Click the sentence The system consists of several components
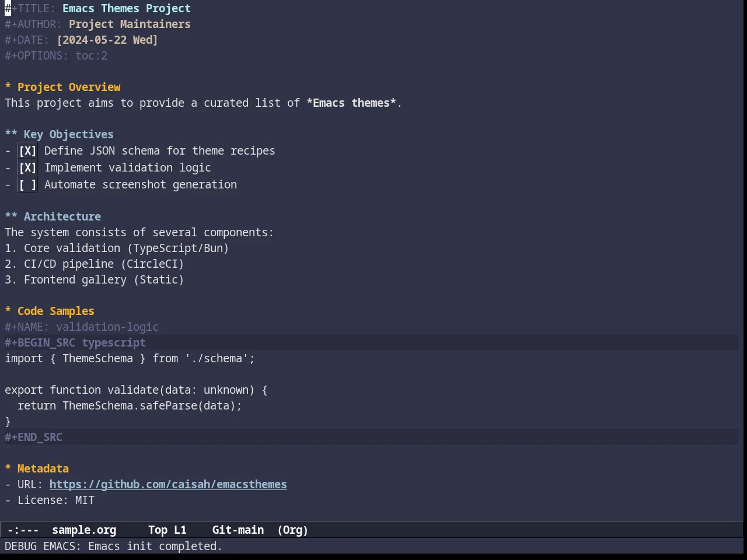 [x=139, y=232]
